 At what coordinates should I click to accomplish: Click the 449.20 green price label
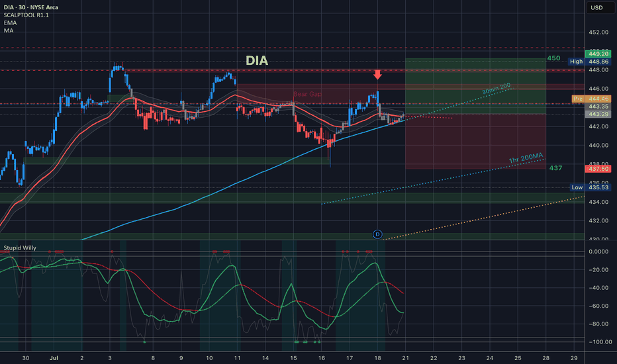[598, 54]
